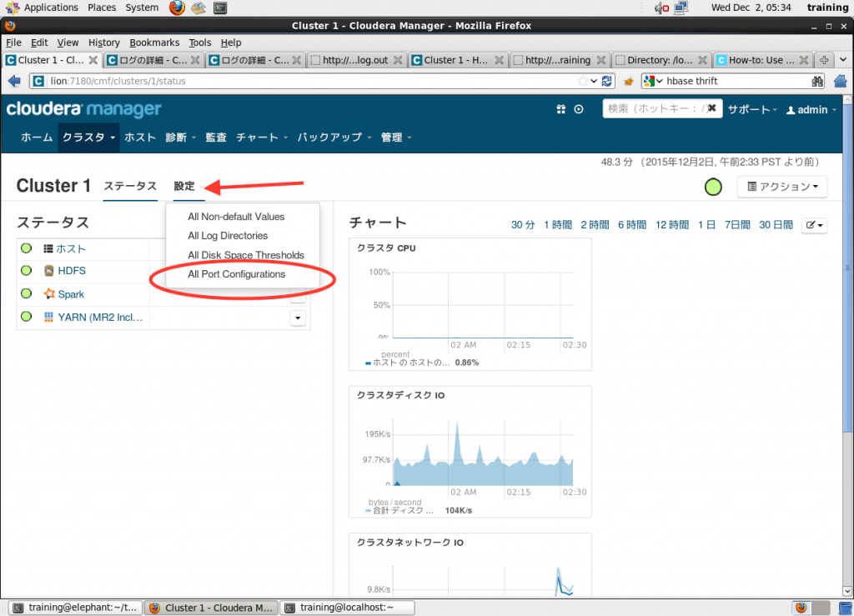Click the HDFS service icon
Screen dimensions: 854x616
[x=49, y=270]
